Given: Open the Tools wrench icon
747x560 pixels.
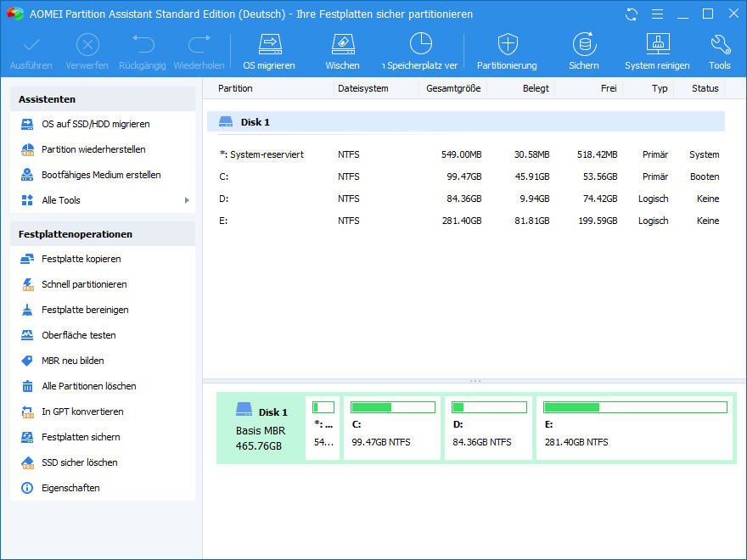Looking at the screenshot, I should [719, 44].
